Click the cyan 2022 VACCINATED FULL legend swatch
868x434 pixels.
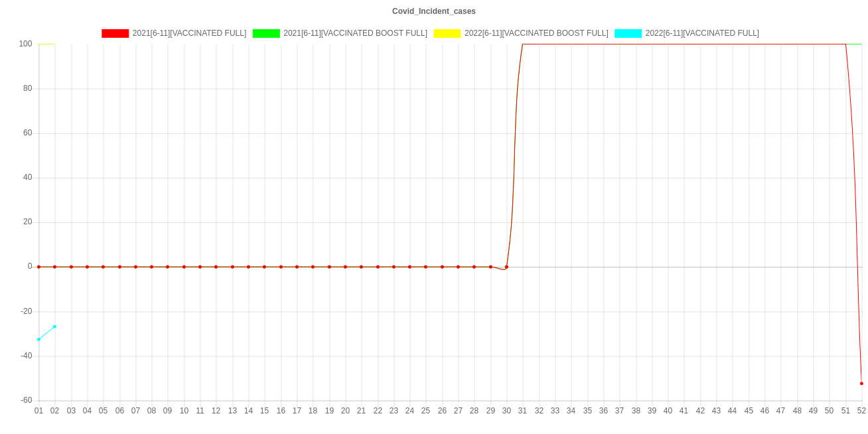pyautogui.click(x=628, y=33)
